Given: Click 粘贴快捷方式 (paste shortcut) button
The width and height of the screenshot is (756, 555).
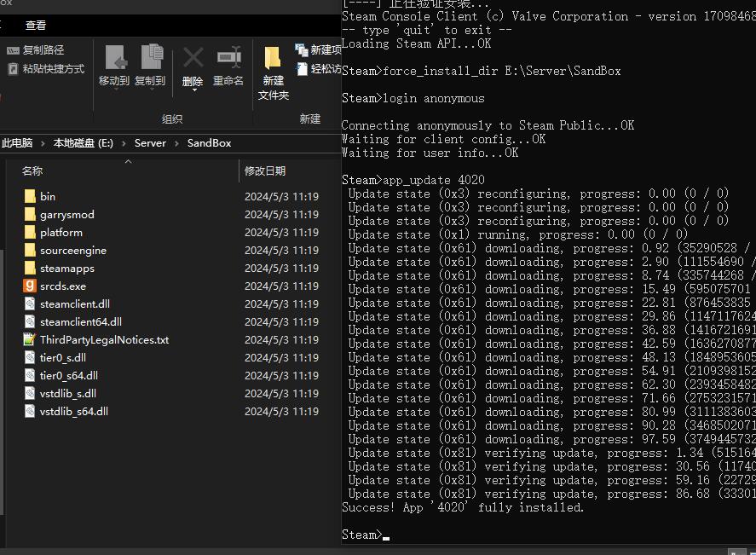Looking at the screenshot, I should click(46, 68).
